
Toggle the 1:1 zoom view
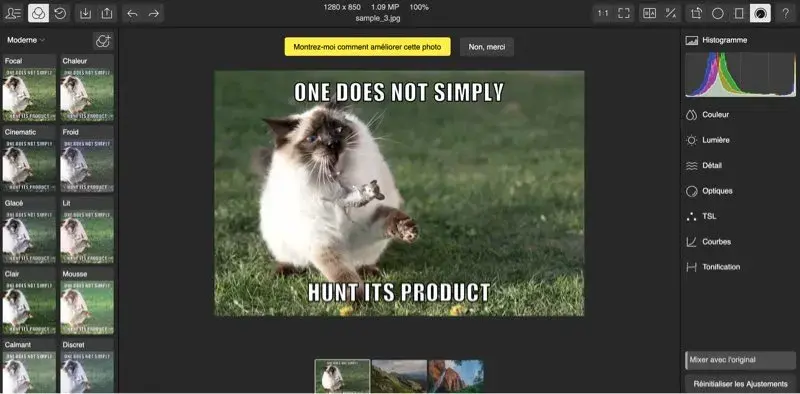point(603,13)
